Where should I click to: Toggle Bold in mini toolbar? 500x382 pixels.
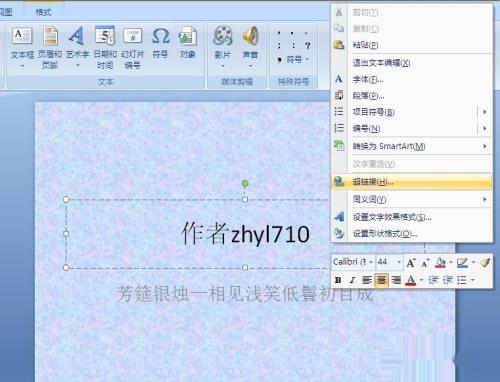point(338,280)
